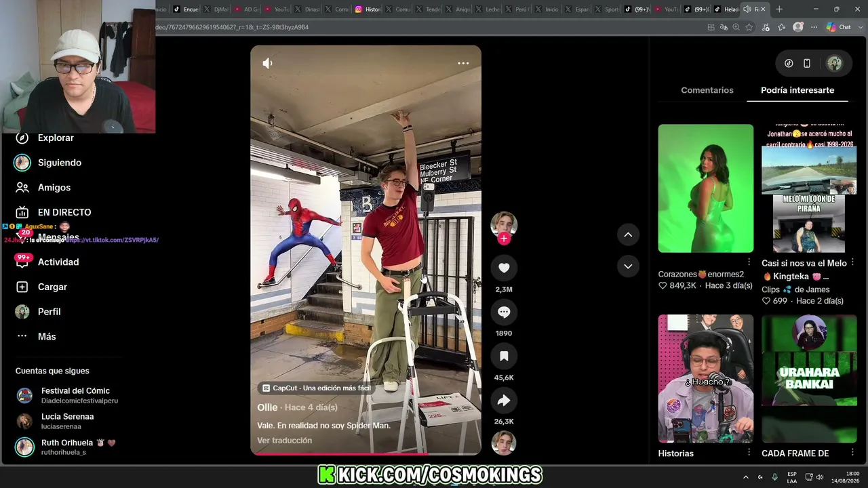Open the ¿Huacho? Historias video thumbnail
868x488 pixels.
pyautogui.click(x=706, y=378)
